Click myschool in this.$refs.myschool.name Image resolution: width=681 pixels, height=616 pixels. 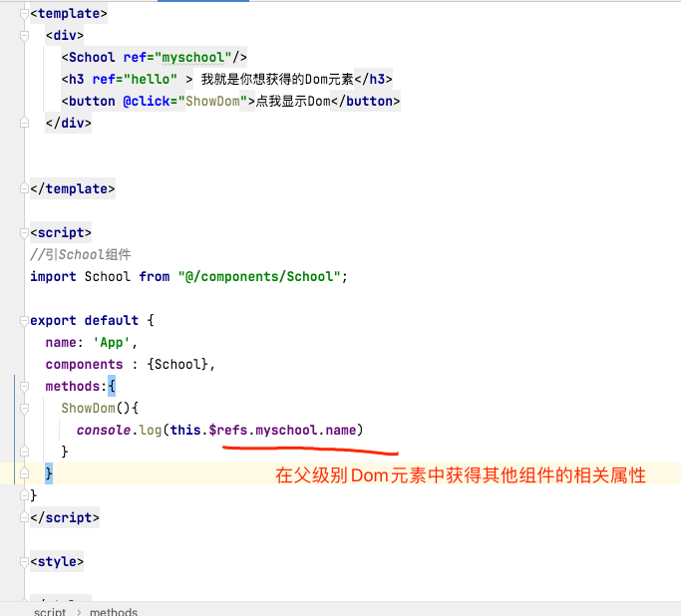point(286,430)
